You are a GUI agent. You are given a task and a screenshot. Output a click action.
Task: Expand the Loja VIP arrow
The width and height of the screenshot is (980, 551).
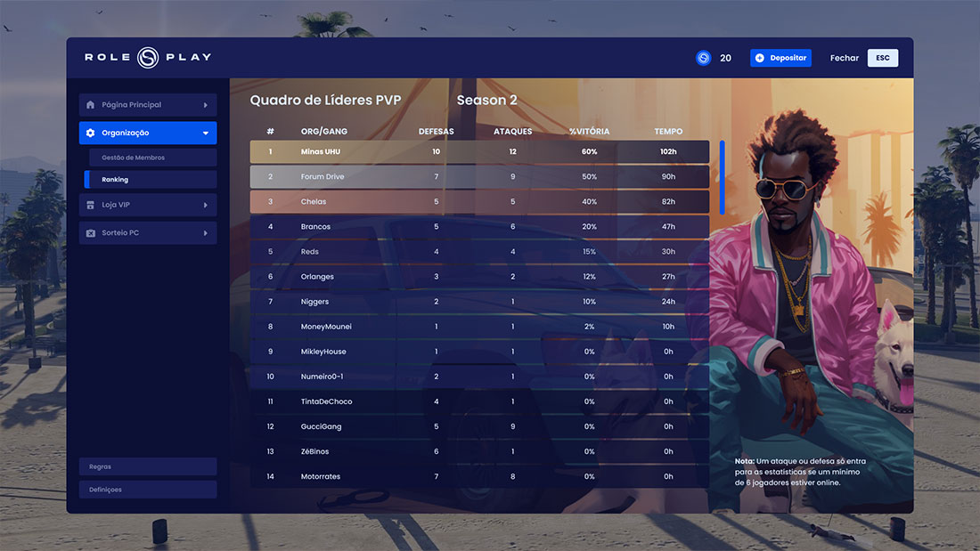click(206, 205)
